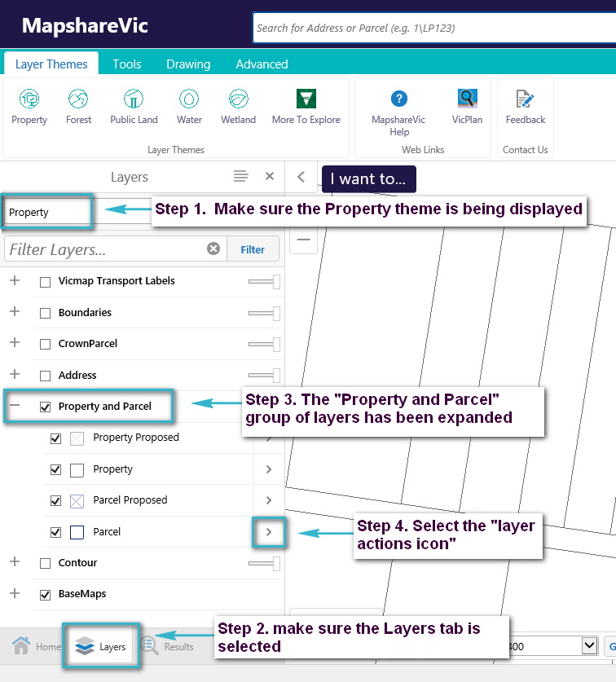This screenshot has height=682, width=616.
Task: Open the Wetland layer theme
Action: pyautogui.click(x=239, y=107)
